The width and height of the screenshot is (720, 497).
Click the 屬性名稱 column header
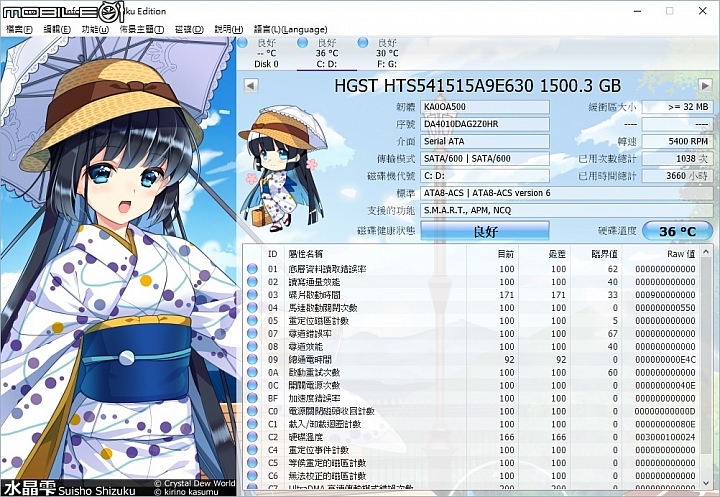click(305, 254)
